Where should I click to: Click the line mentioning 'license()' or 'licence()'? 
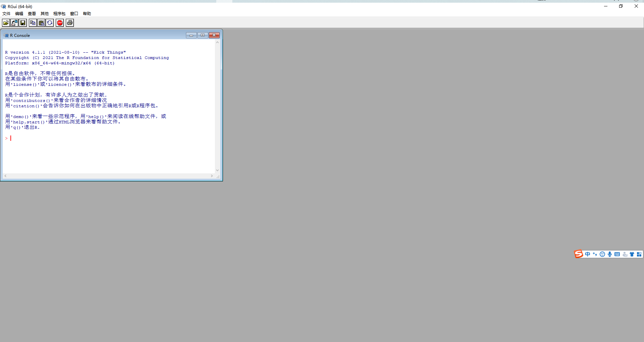pos(65,84)
